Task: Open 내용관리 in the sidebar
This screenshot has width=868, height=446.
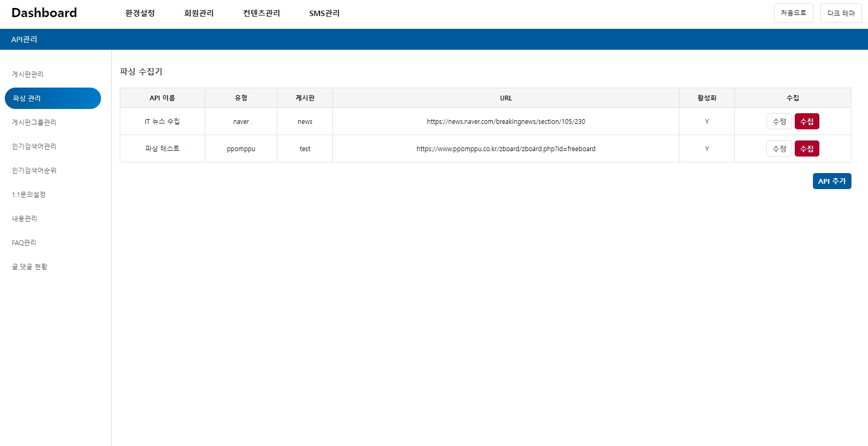Action: pyautogui.click(x=25, y=218)
